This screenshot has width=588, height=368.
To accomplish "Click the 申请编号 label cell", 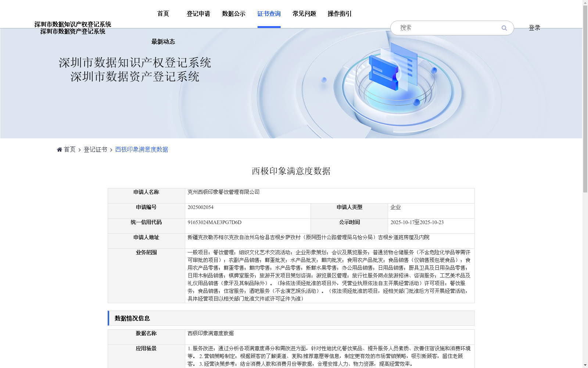I will coord(146,211).
